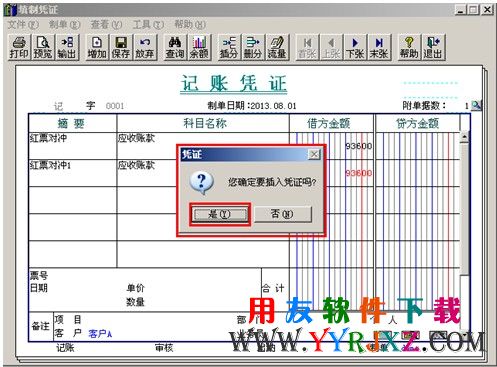Click the red 93600 debit amount
Image resolution: width=497 pixels, height=367 pixels.
(359, 173)
